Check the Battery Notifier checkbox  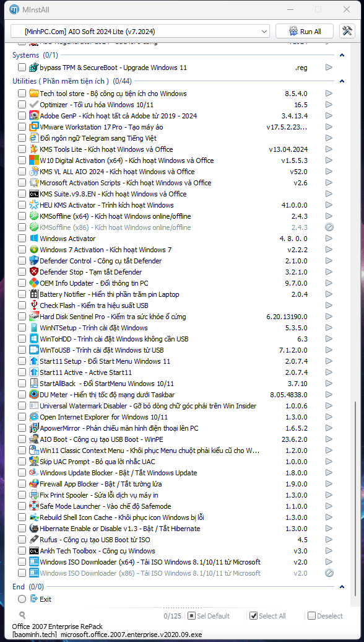pyautogui.click(x=22, y=294)
